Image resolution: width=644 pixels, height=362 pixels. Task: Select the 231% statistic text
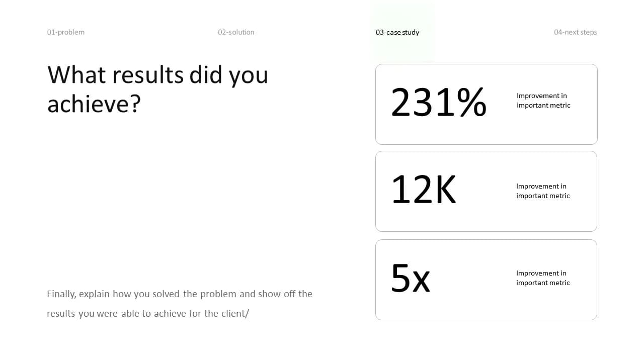(439, 103)
